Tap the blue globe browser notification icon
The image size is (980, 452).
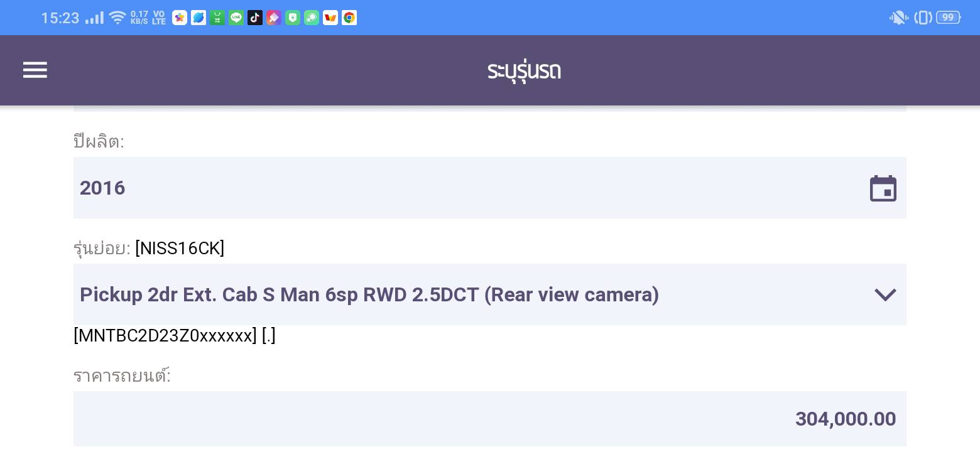[199, 18]
